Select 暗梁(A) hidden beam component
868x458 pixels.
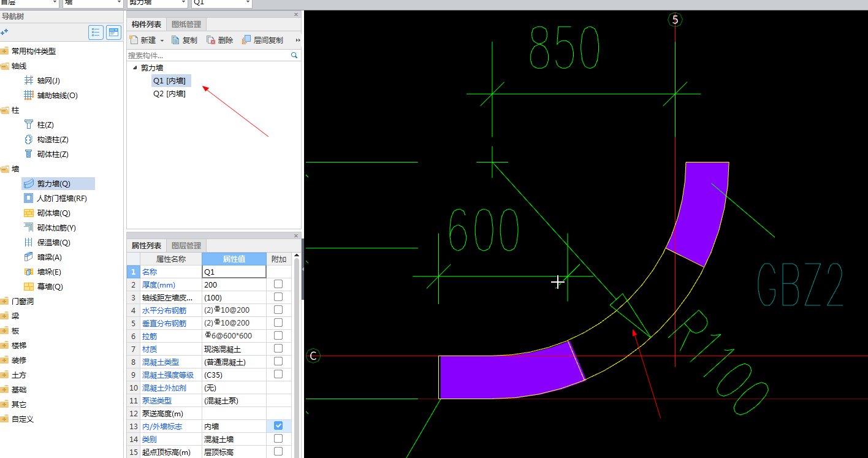point(49,257)
